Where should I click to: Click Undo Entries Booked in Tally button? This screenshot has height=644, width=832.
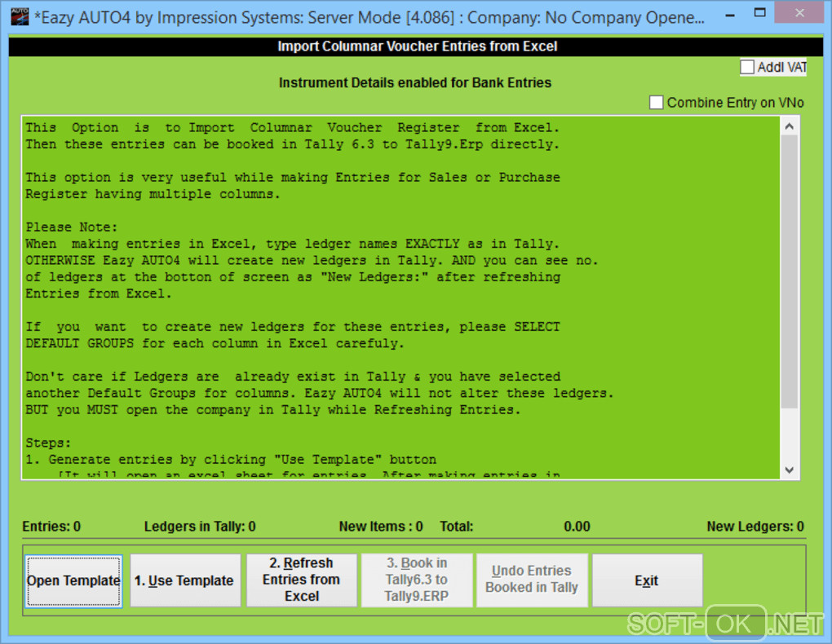[x=532, y=580]
